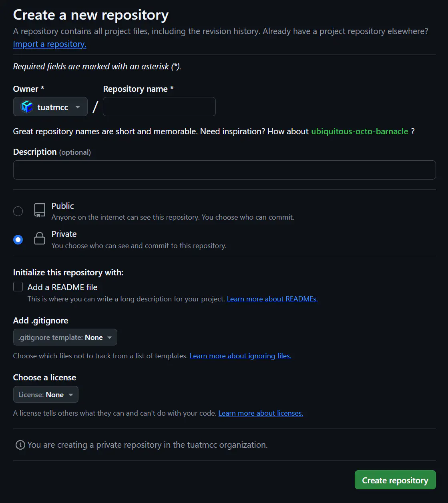Open the Owner tuatmcc dropdown
Image resolution: width=448 pixels, height=503 pixels.
click(x=50, y=107)
